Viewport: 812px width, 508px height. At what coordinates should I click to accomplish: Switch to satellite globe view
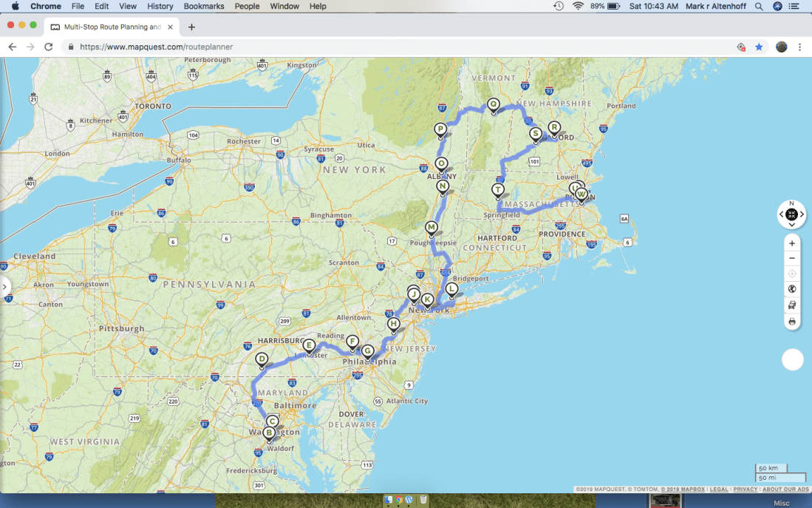792,289
